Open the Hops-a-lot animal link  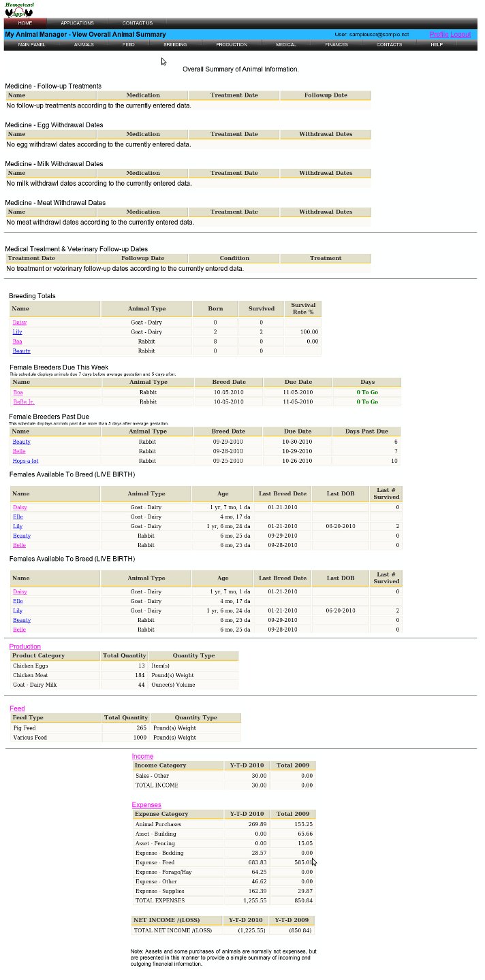tap(25, 461)
